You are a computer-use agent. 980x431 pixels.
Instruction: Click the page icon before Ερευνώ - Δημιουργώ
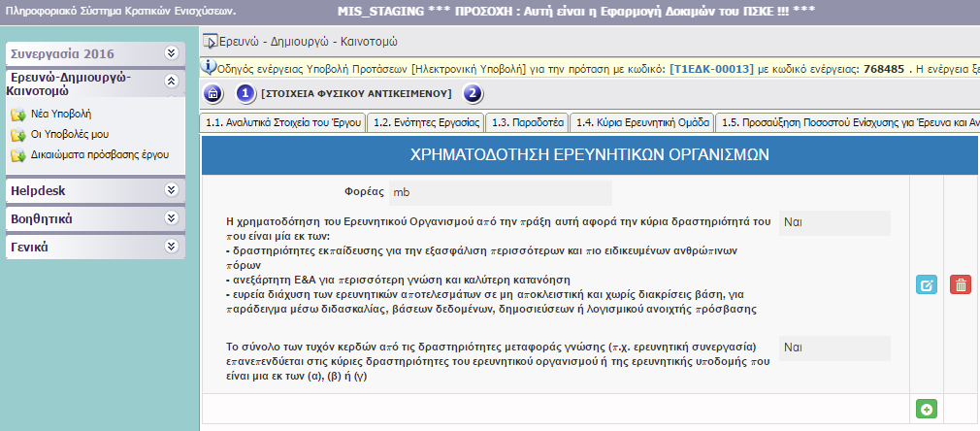(210, 42)
